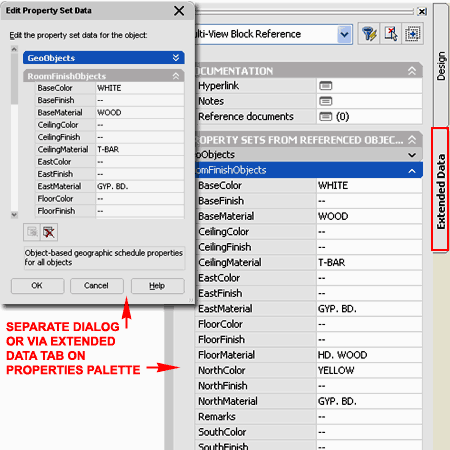Open the Reference documents list icon

pyautogui.click(x=326, y=116)
